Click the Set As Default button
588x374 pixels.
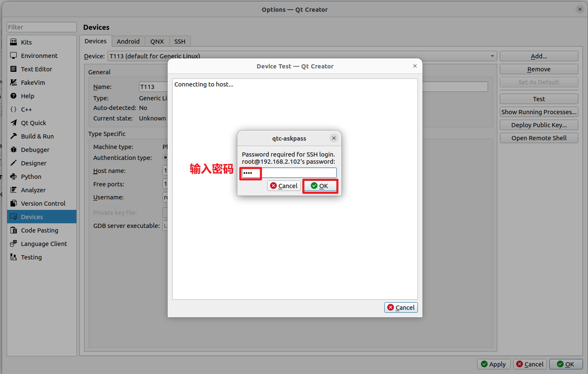539,82
